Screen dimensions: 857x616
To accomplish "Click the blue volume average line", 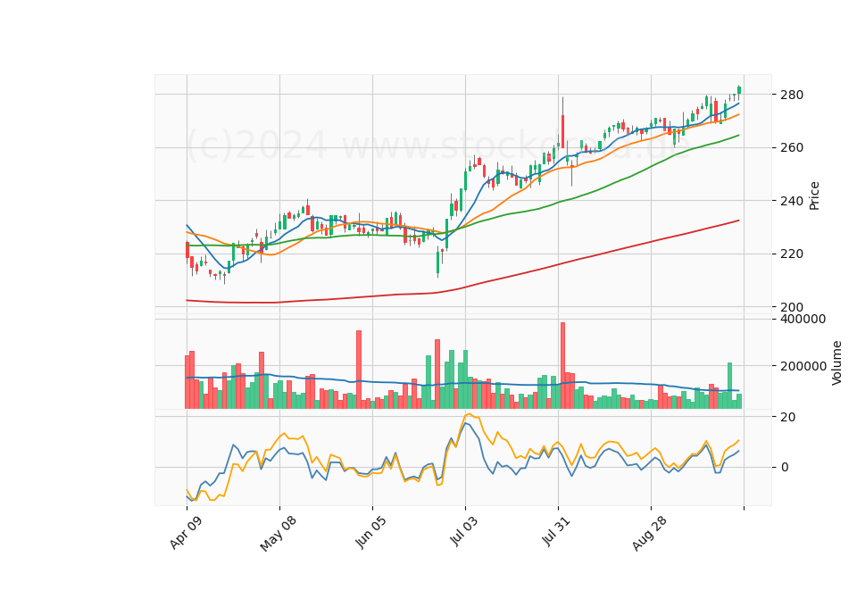I will pos(462,383).
